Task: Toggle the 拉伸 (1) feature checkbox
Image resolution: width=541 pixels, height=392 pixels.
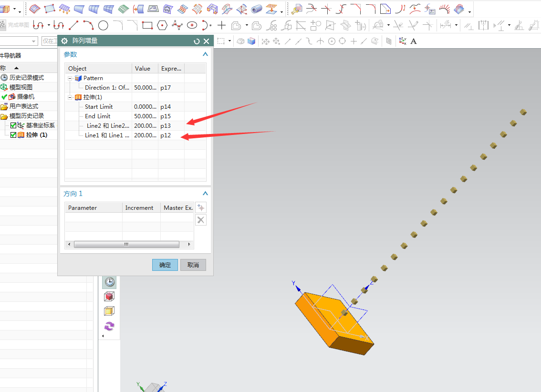Action: [13, 135]
